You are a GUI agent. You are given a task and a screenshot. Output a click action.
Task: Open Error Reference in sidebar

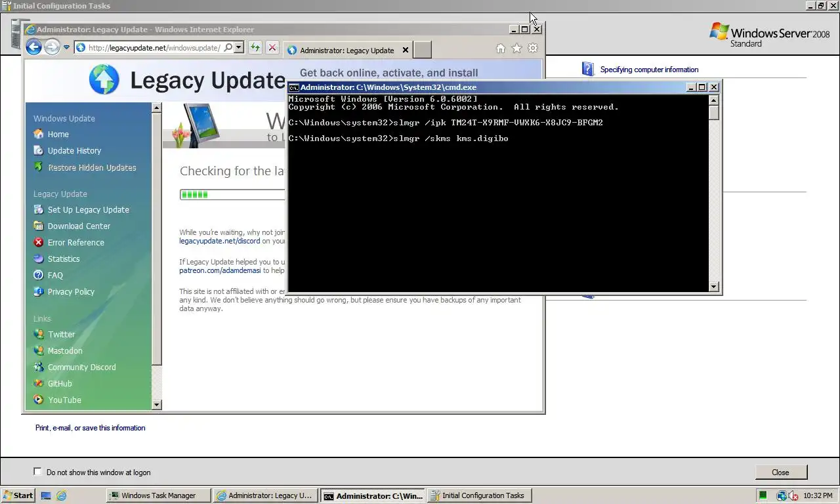coord(75,242)
